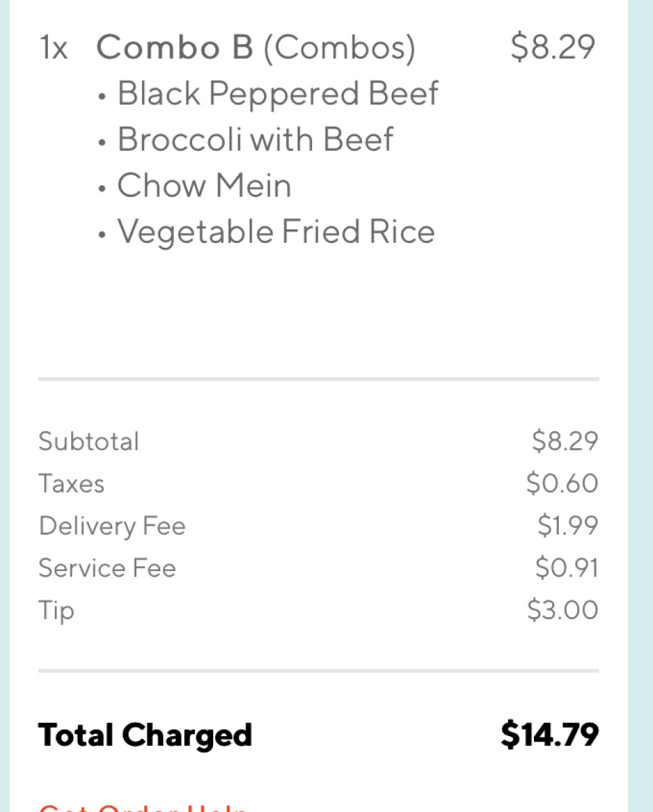The width and height of the screenshot is (653, 812).
Task: Click the 1x quantity next to Combo B
Action: pos(54,48)
